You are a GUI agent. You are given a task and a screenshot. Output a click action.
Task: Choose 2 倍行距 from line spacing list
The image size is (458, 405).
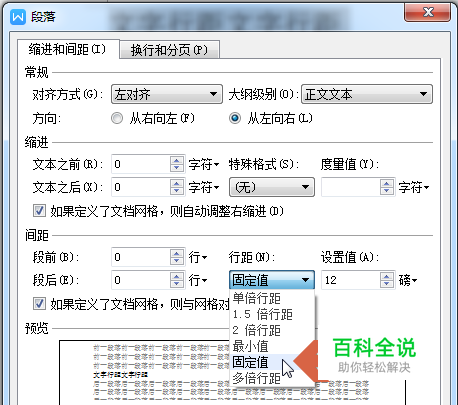pos(272,330)
